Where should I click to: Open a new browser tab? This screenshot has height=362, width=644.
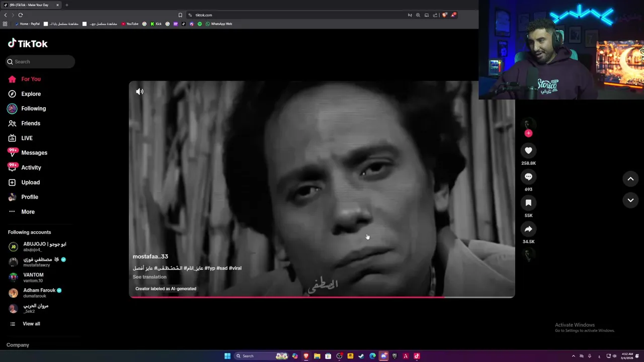tap(67, 5)
